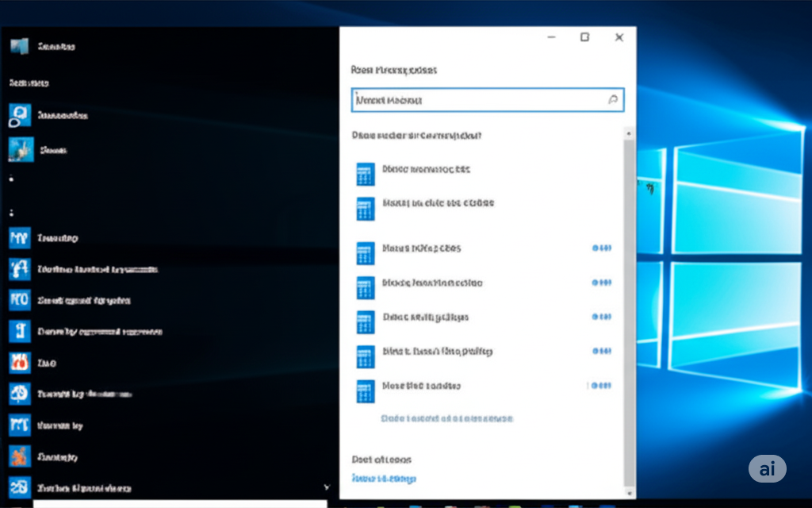Open the headset chat bubble app in dark menu
This screenshot has height=508, width=812.
(x=20, y=115)
